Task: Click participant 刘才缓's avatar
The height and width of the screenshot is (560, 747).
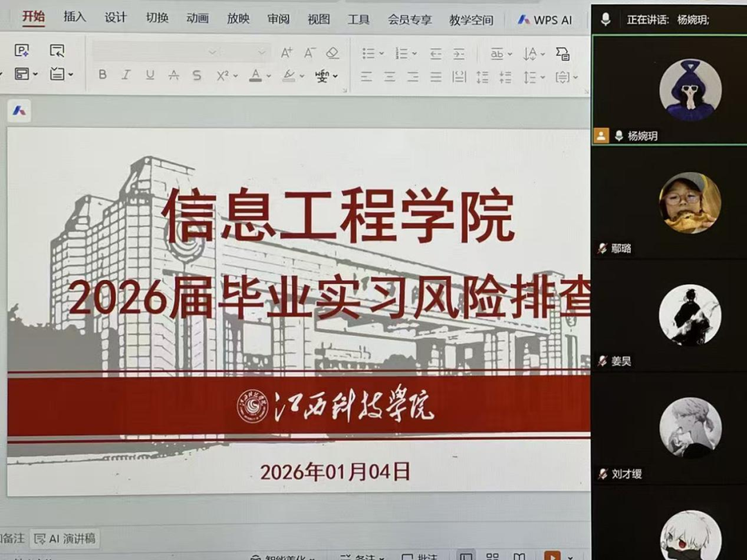Action: [690, 428]
